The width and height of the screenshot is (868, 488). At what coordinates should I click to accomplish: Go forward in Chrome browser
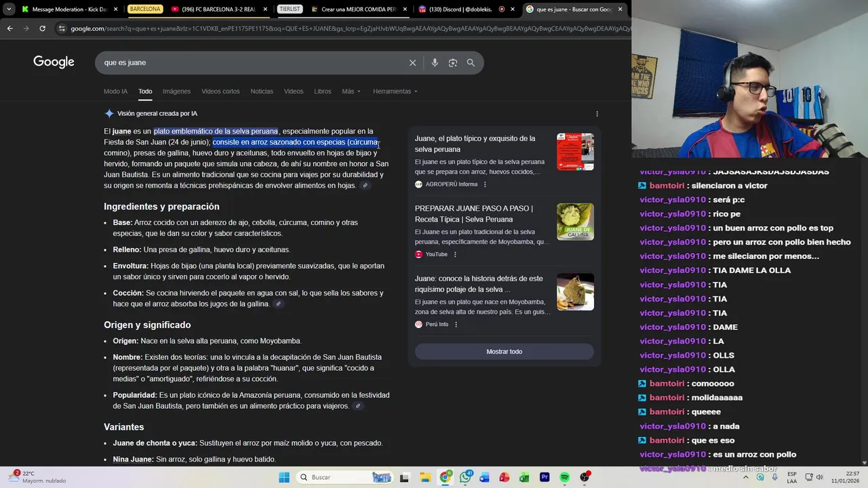pos(26,28)
